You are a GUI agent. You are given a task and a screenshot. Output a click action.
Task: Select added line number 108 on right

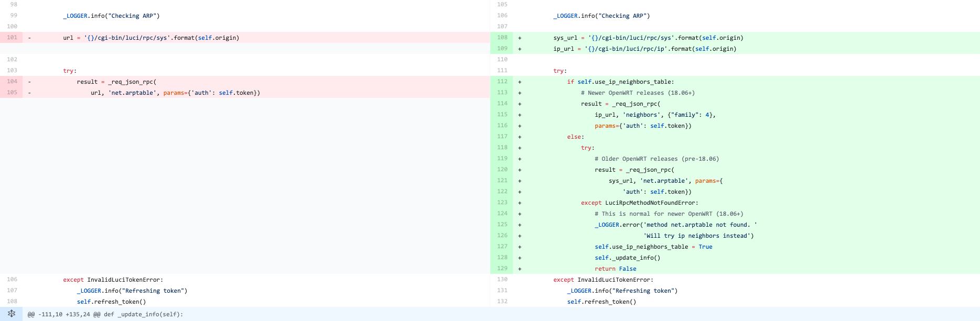point(502,38)
